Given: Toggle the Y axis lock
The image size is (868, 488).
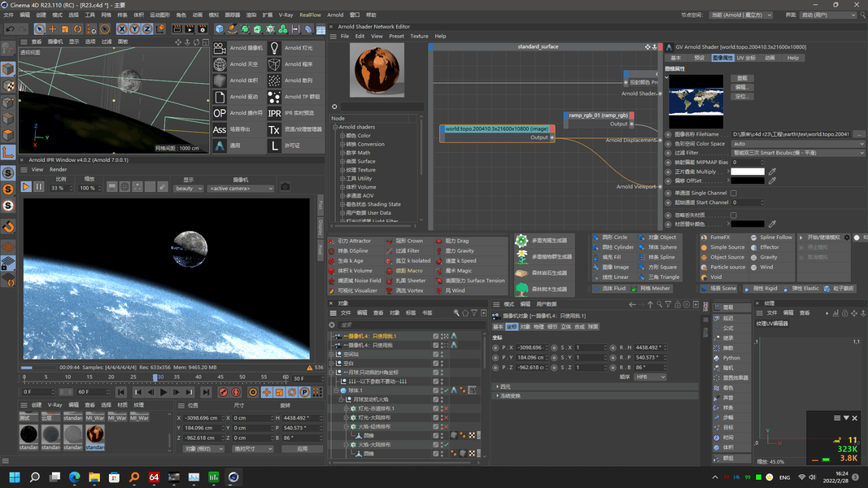Looking at the screenshot, I should pyautogui.click(x=134, y=28).
